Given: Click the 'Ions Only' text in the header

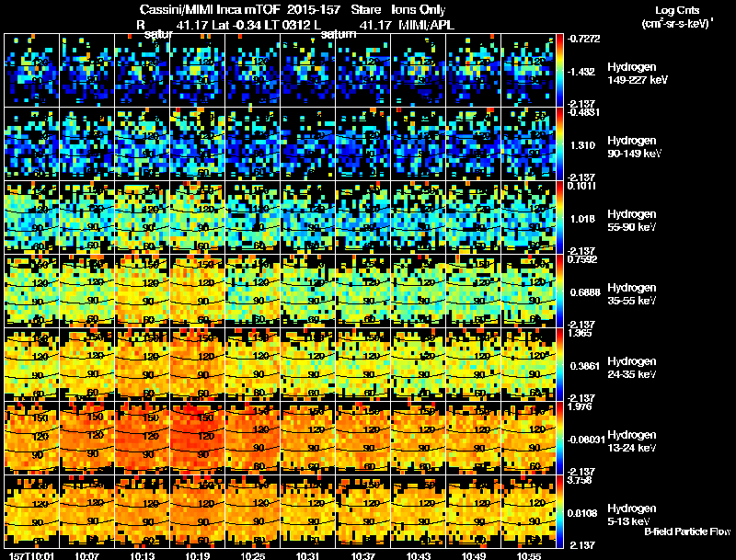Looking at the screenshot, I should tap(419, 10).
